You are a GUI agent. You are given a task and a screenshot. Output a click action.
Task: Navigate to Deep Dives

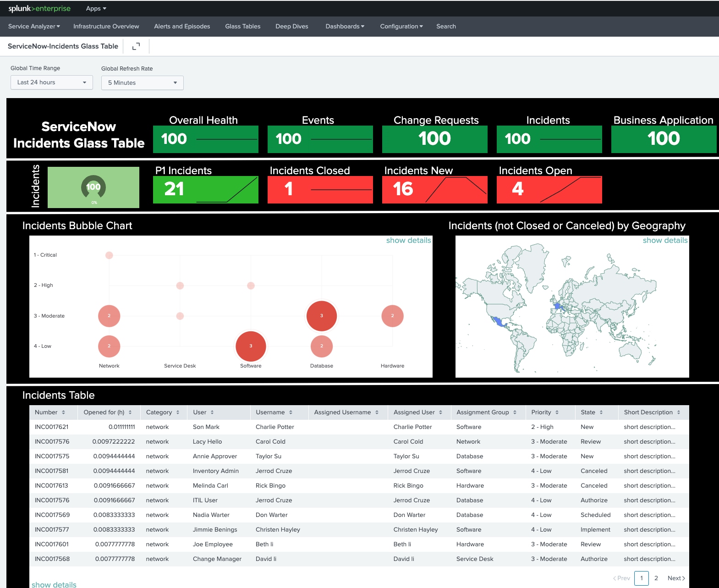291,26
